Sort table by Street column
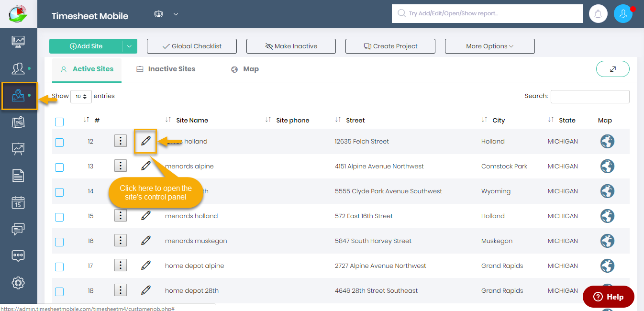This screenshot has height=311, width=644. [350, 120]
